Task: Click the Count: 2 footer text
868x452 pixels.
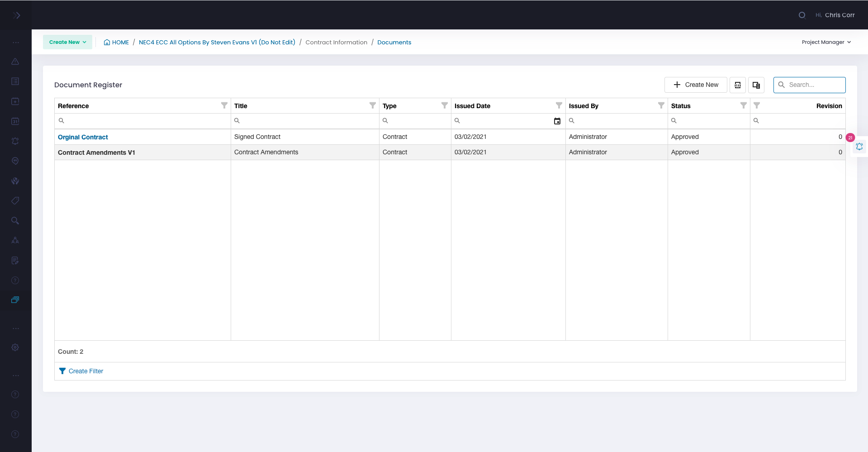Action: pyautogui.click(x=71, y=352)
